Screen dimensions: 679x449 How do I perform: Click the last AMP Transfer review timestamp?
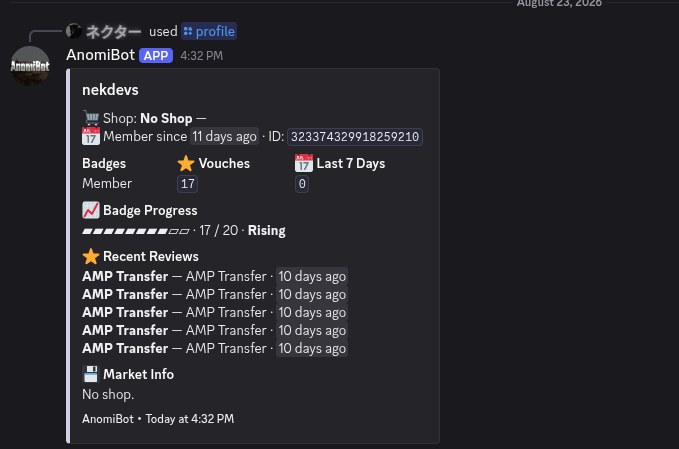pos(312,348)
